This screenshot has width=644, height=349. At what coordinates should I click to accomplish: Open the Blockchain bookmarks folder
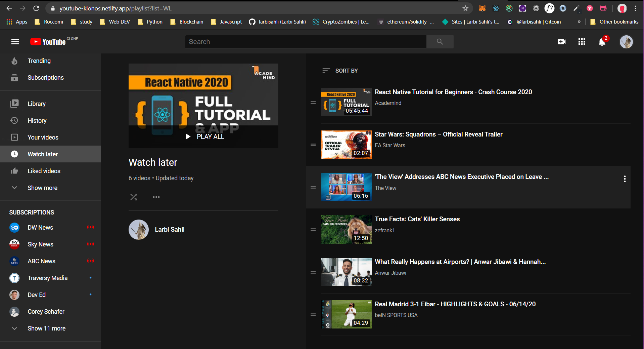pos(187,22)
